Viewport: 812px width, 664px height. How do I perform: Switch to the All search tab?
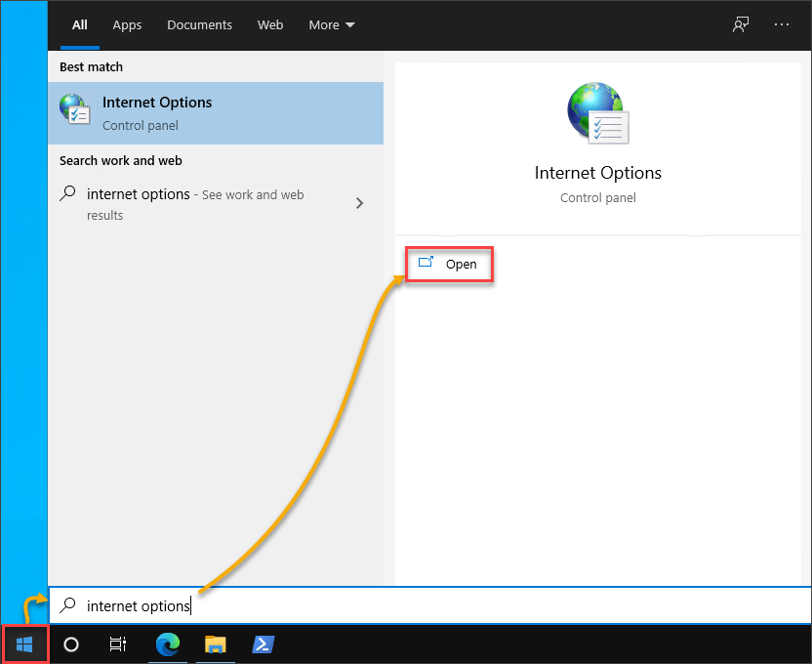80,25
